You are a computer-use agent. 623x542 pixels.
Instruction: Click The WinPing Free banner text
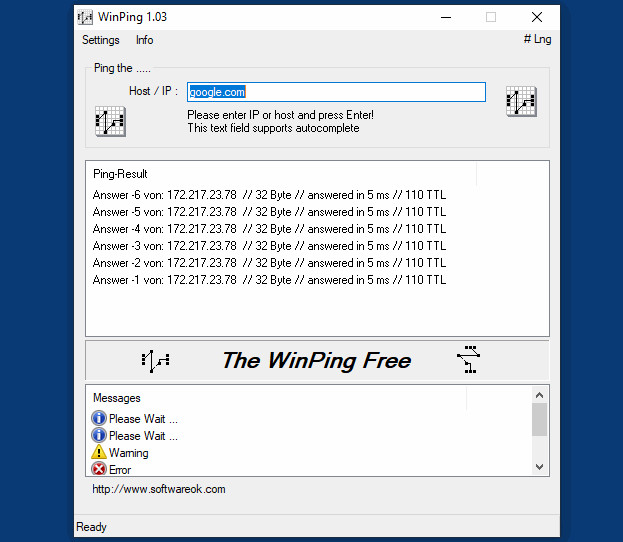coord(317,360)
